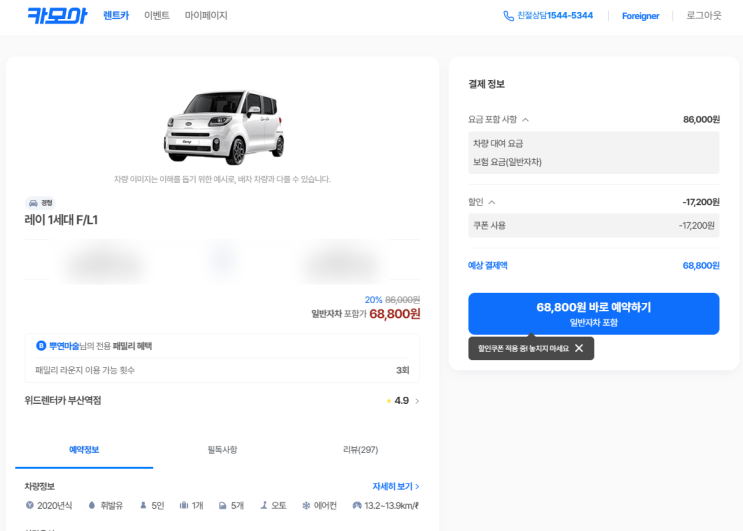
Task: Click the 위드렌터카 부산역점 branch name
Action: [x=63, y=401]
